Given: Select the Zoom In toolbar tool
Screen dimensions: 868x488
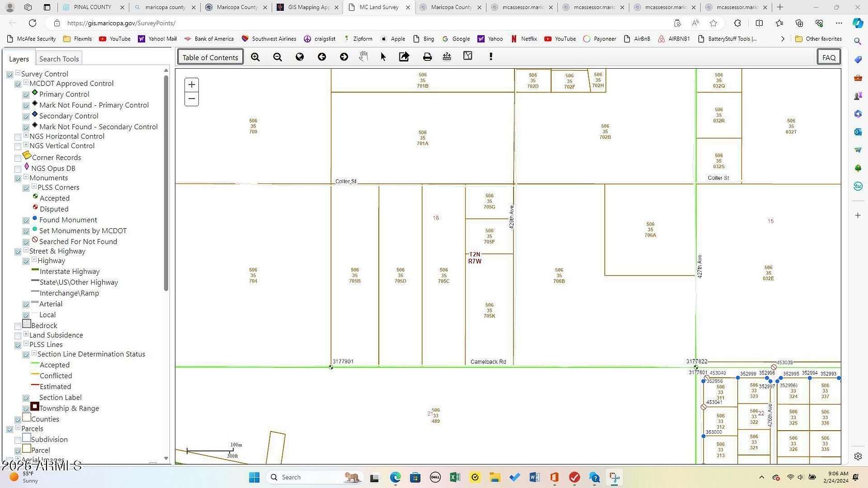Looking at the screenshot, I should tap(255, 57).
